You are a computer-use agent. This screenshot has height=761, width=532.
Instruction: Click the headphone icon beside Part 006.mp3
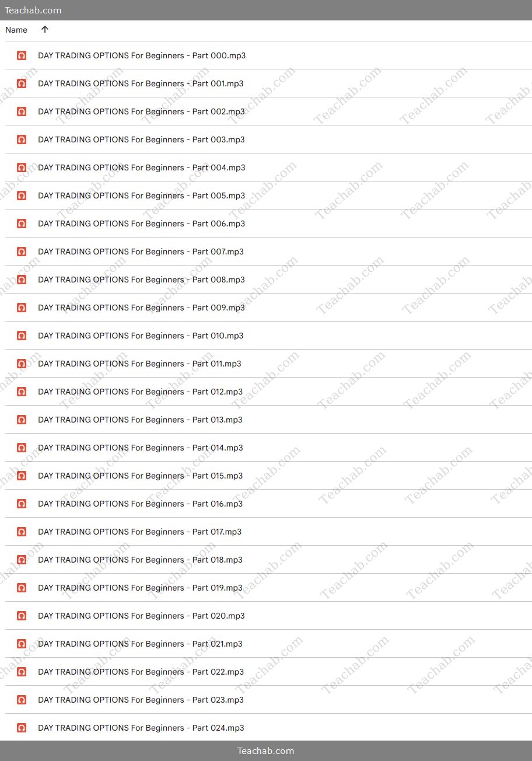(x=22, y=224)
